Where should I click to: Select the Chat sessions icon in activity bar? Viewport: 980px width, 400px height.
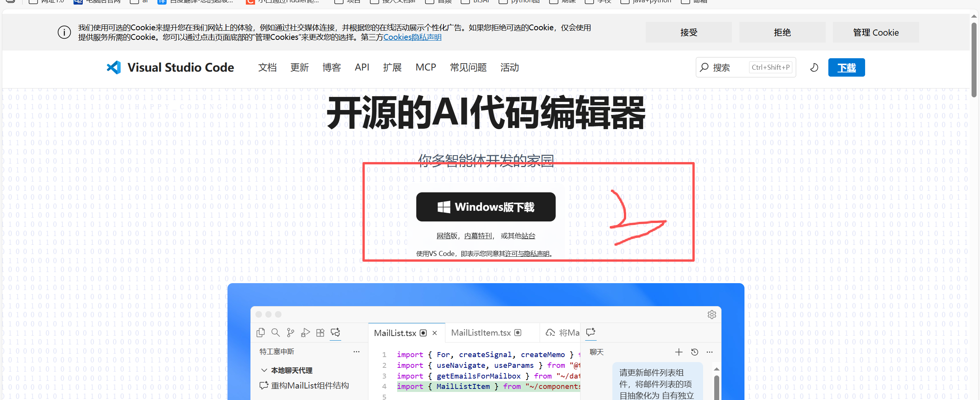click(x=335, y=333)
